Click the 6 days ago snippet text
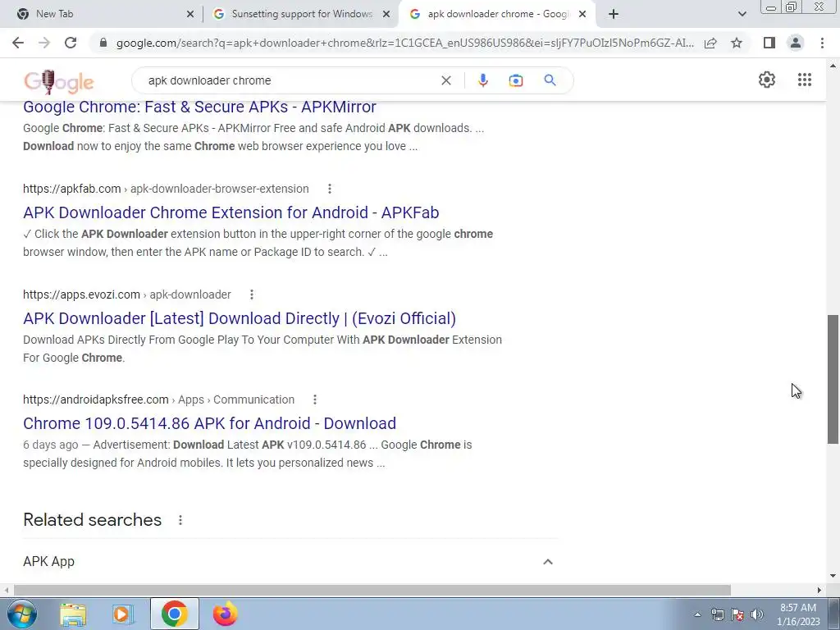 click(50, 445)
